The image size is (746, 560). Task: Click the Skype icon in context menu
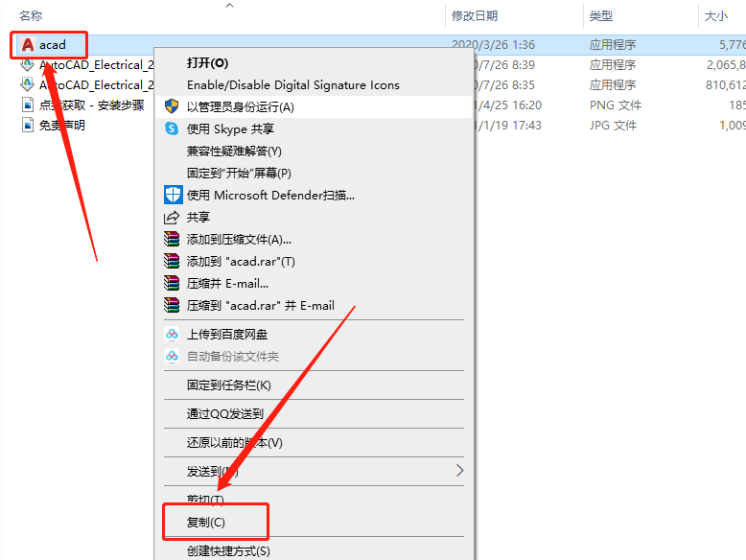(172, 128)
